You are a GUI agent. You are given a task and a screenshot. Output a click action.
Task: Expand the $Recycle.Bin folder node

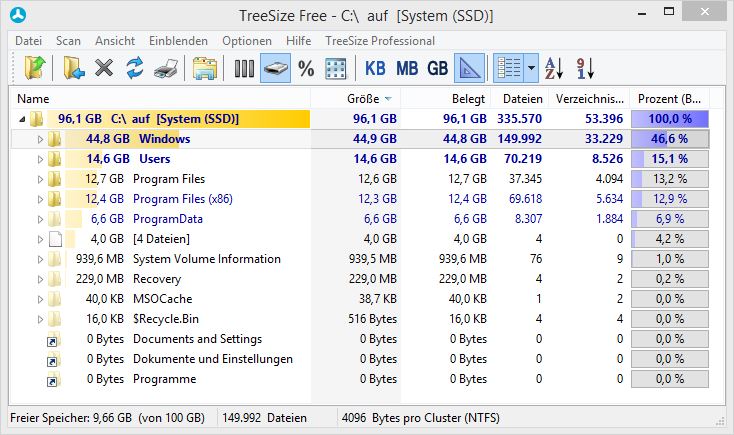pos(40,319)
